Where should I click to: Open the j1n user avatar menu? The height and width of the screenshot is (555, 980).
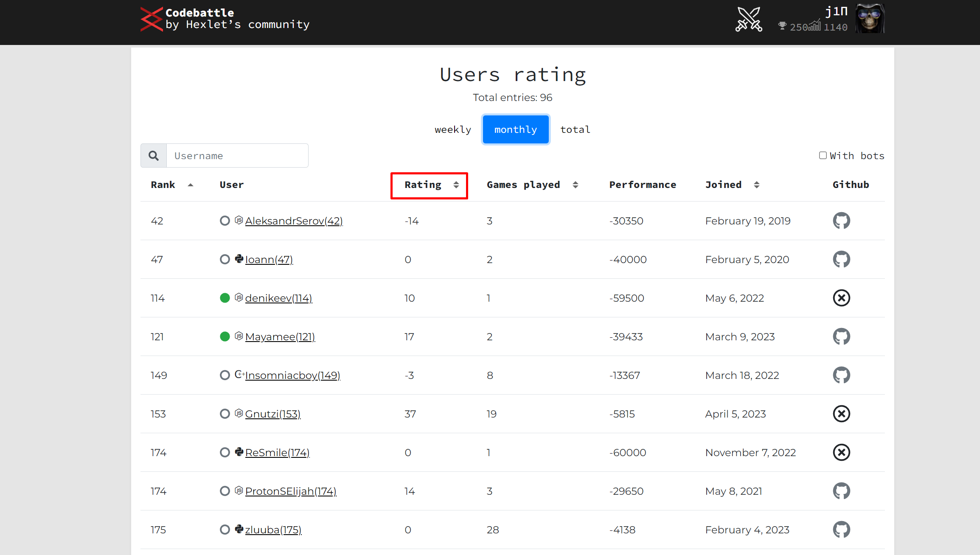[x=870, y=19]
